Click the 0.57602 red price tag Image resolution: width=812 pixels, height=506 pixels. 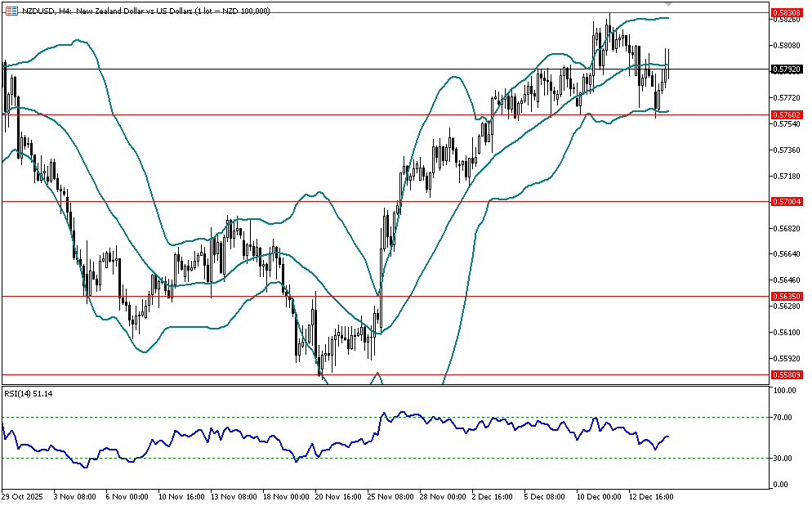785,114
